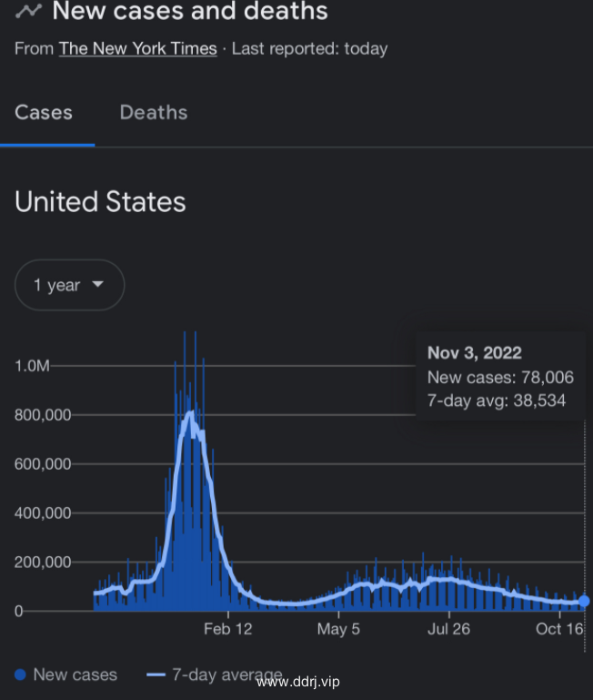Click the New cases legend label
This screenshot has height=700, width=593.
75,675
